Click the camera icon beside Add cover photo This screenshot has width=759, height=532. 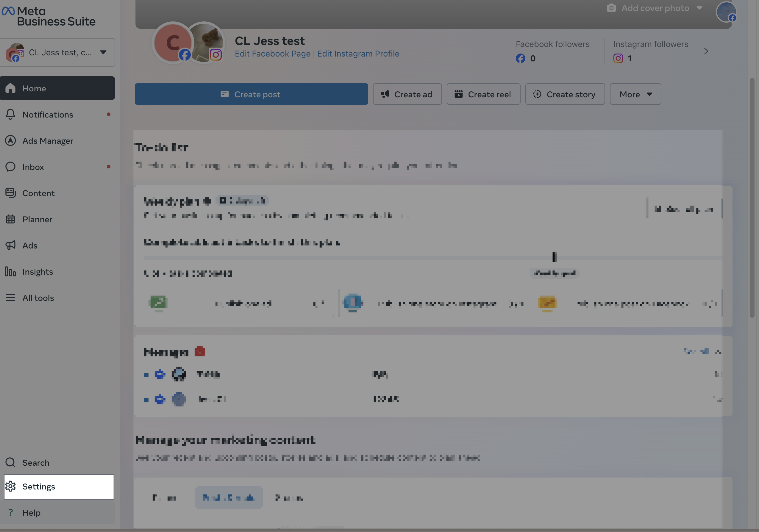coord(611,8)
